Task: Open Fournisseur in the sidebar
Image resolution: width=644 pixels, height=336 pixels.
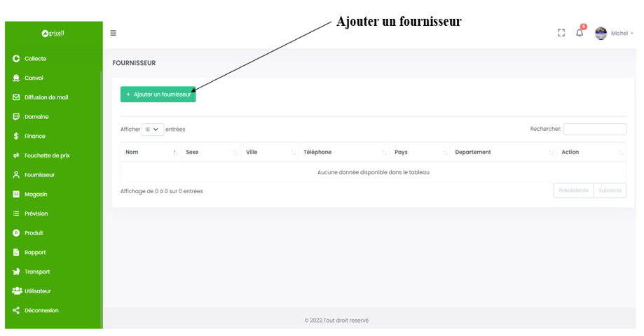Action: click(x=39, y=175)
